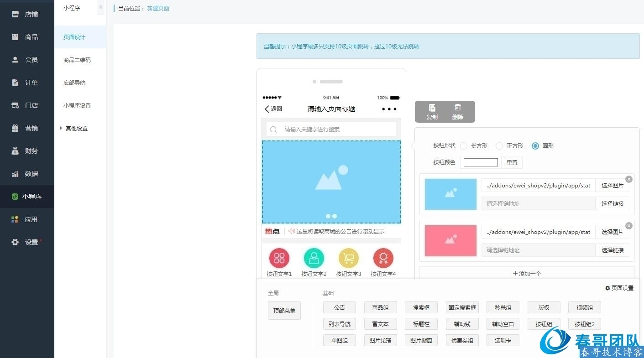This screenshot has height=358, width=644.
Task: Add the 图片轮播 component
Action: tap(381, 340)
